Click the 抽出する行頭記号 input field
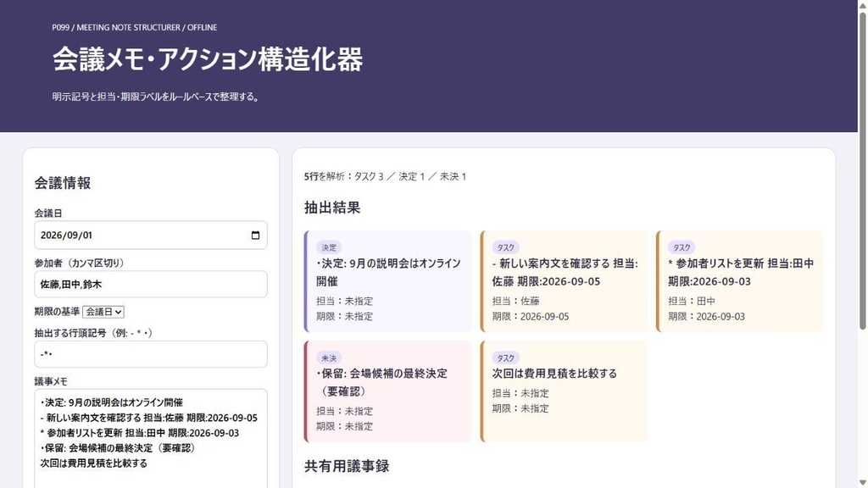Screen dimensions: 868x488 click(151, 354)
